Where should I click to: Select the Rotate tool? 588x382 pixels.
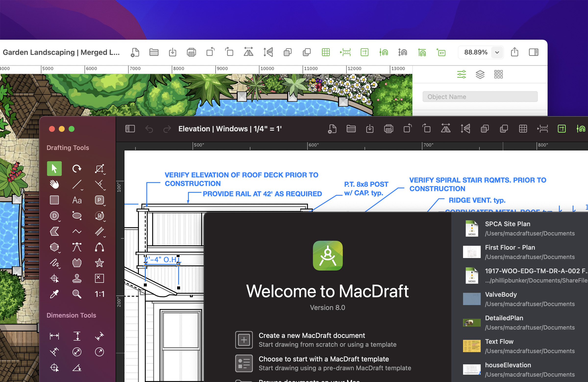[77, 169]
